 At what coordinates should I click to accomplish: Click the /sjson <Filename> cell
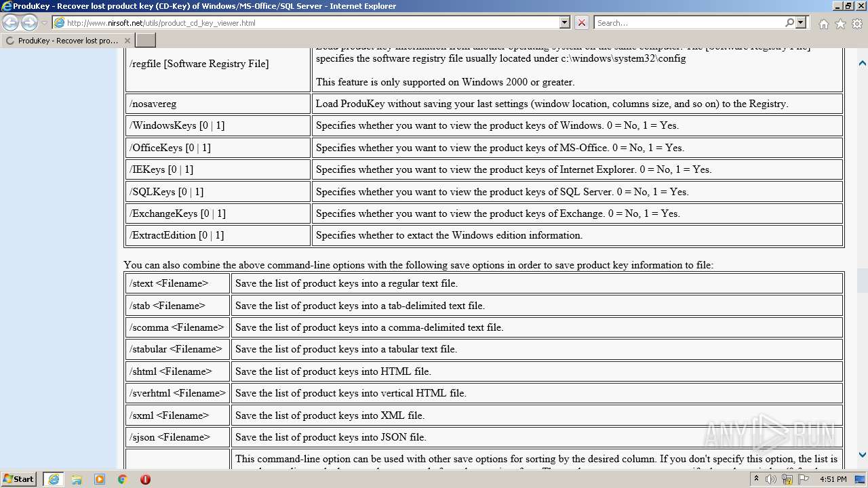[x=178, y=437]
